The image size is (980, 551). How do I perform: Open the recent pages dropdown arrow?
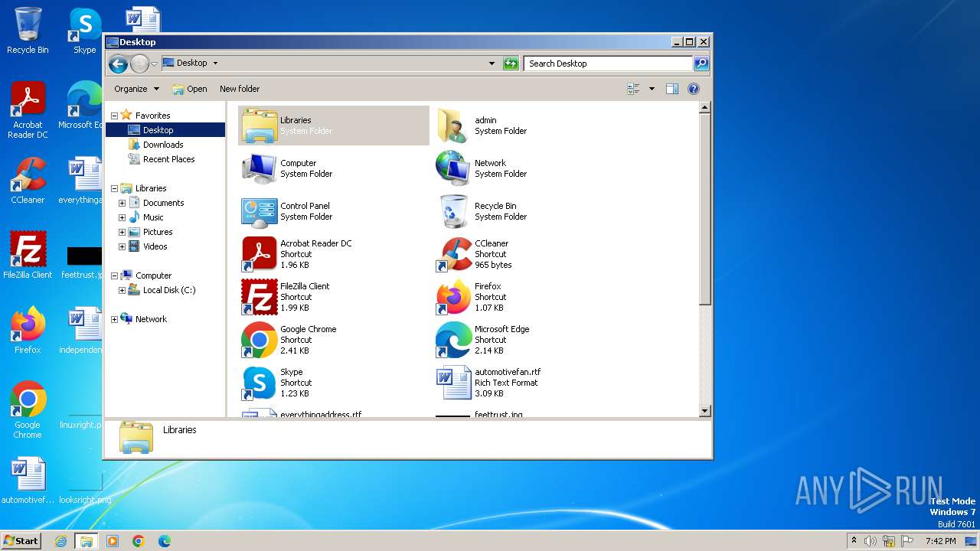(x=155, y=64)
